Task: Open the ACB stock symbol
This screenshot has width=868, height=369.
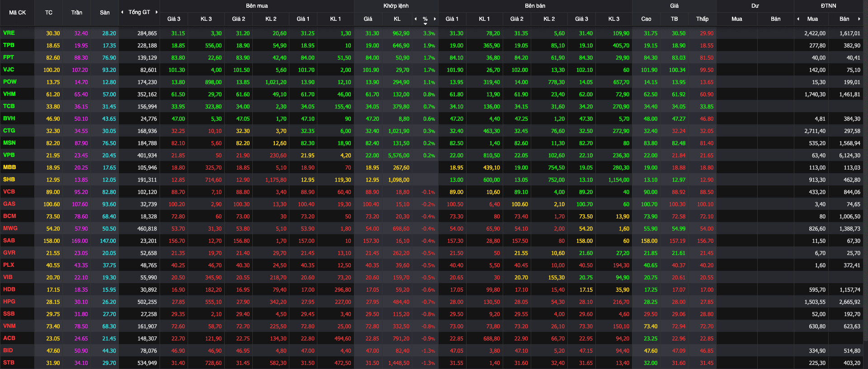Action: pyautogui.click(x=9, y=338)
